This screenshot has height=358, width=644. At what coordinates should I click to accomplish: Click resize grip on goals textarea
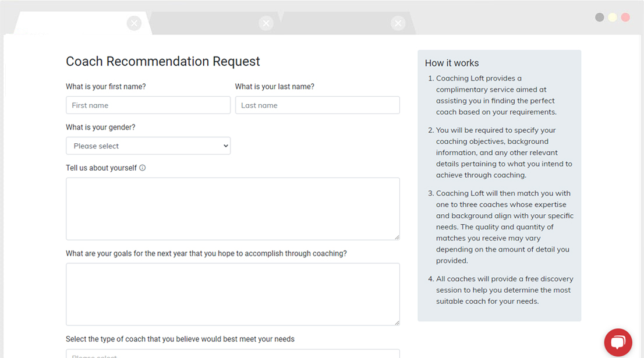point(397,322)
